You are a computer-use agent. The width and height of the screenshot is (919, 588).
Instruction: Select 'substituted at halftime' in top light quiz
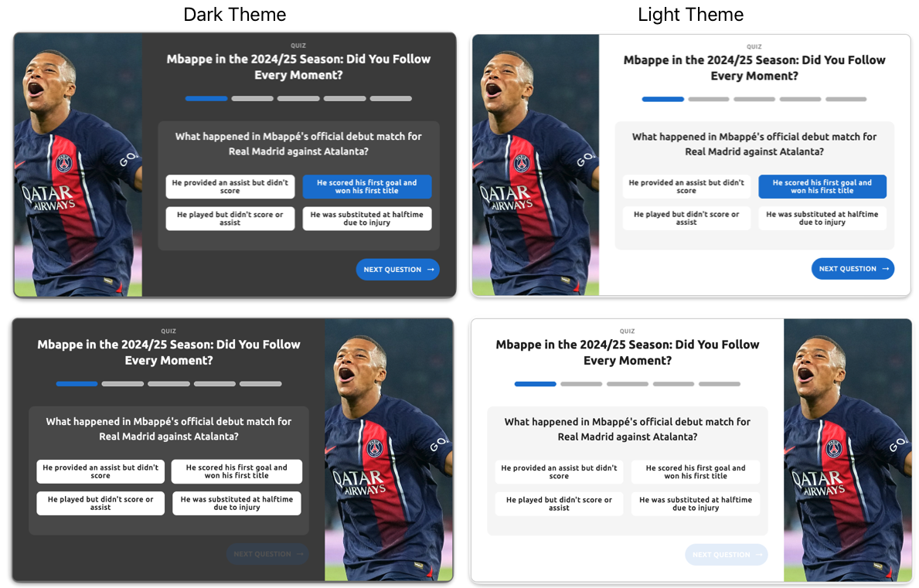click(822, 219)
